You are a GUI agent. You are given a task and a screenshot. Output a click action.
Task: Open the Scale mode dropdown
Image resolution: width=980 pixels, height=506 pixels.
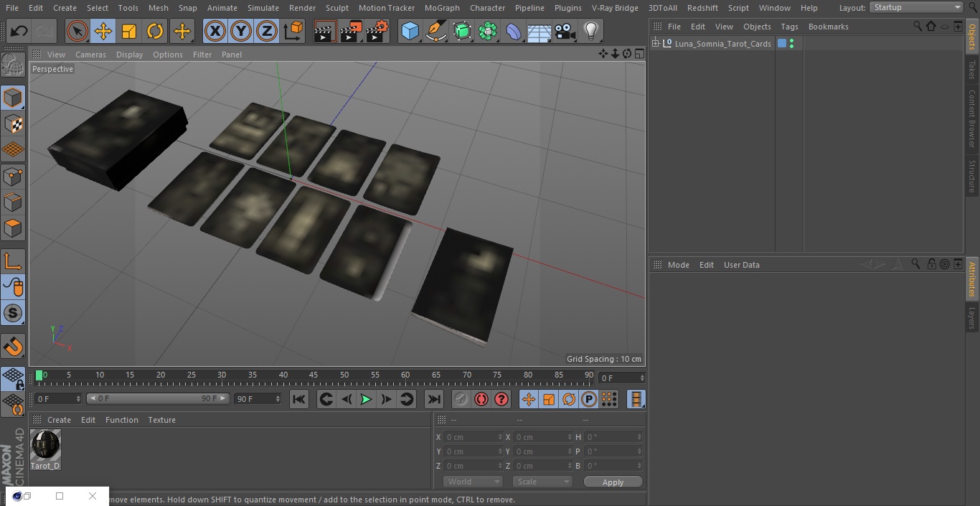542,482
